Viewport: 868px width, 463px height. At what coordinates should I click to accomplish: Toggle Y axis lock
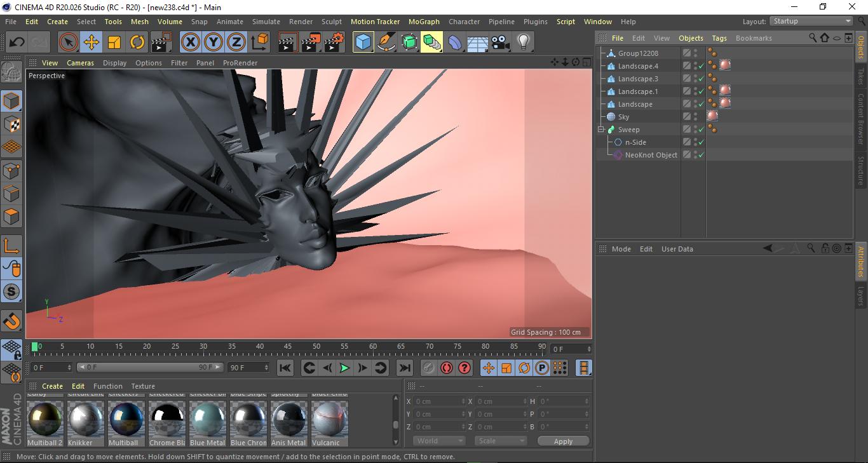coord(214,43)
